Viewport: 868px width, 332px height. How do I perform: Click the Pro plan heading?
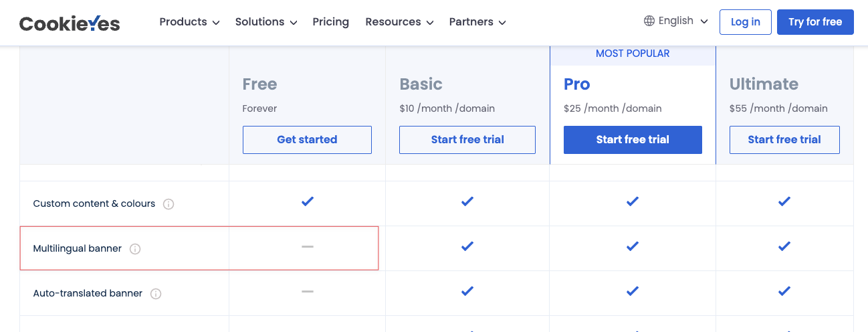point(576,84)
